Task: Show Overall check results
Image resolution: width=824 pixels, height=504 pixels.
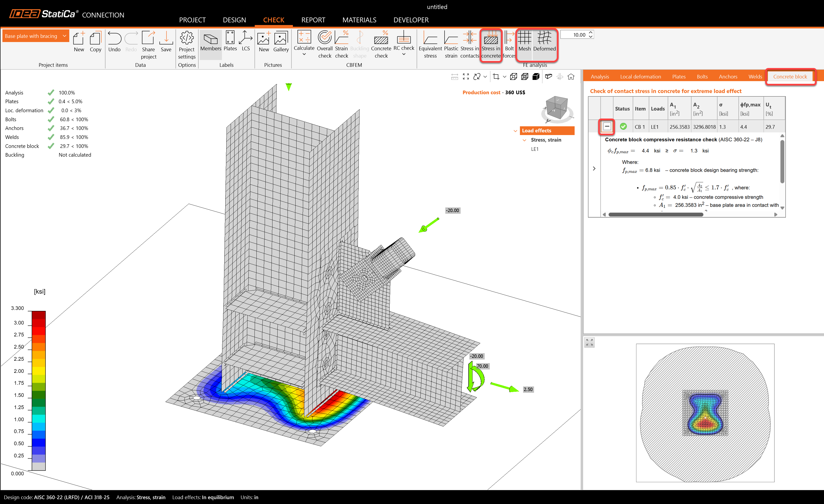Action: (325, 44)
